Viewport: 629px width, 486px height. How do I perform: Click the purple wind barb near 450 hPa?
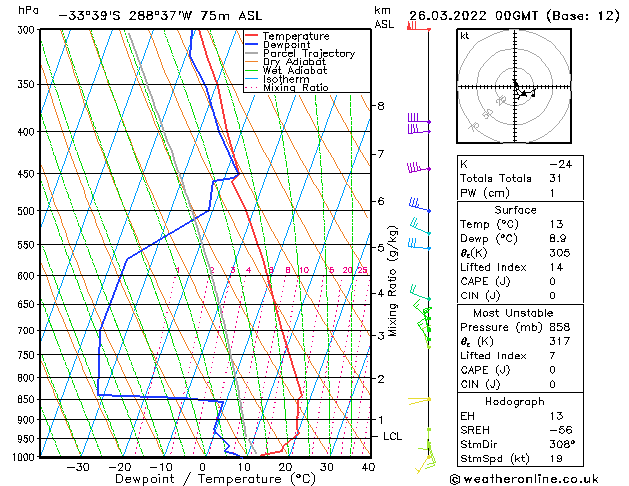click(x=418, y=168)
